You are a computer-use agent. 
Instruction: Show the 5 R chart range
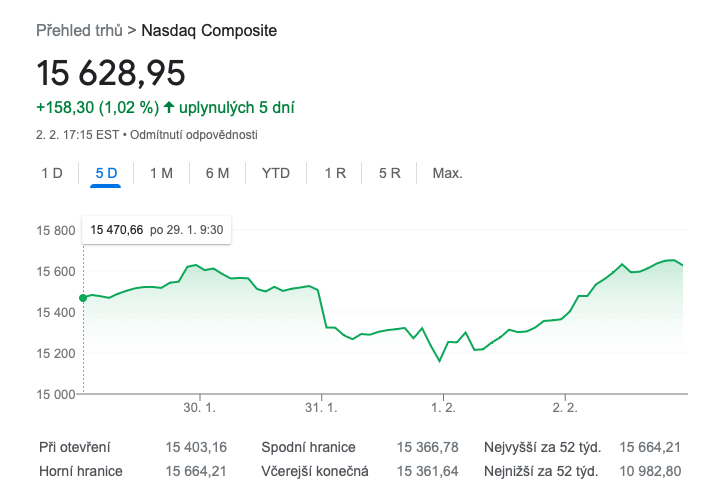pyautogui.click(x=390, y=173)
